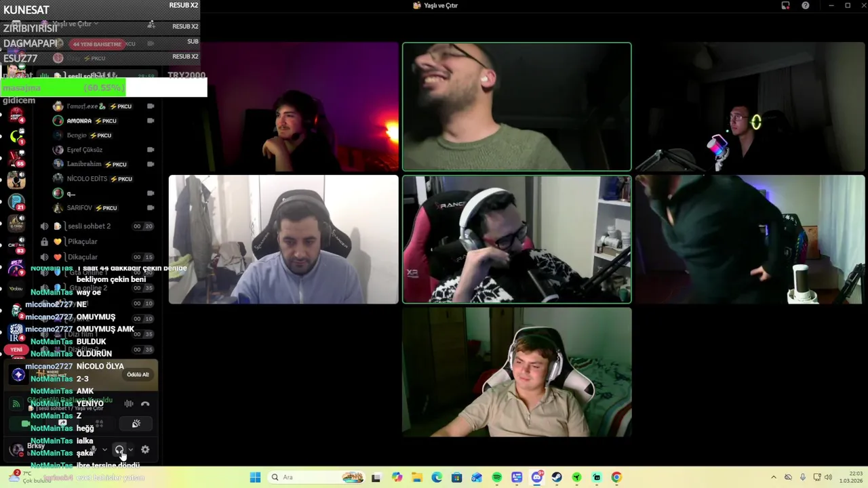Click Brksy user avatar

[16, 449]
